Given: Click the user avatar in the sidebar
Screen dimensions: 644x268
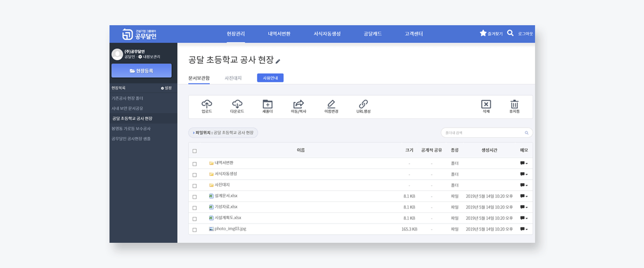Looking at the screenshot, I should click(117, 54).
